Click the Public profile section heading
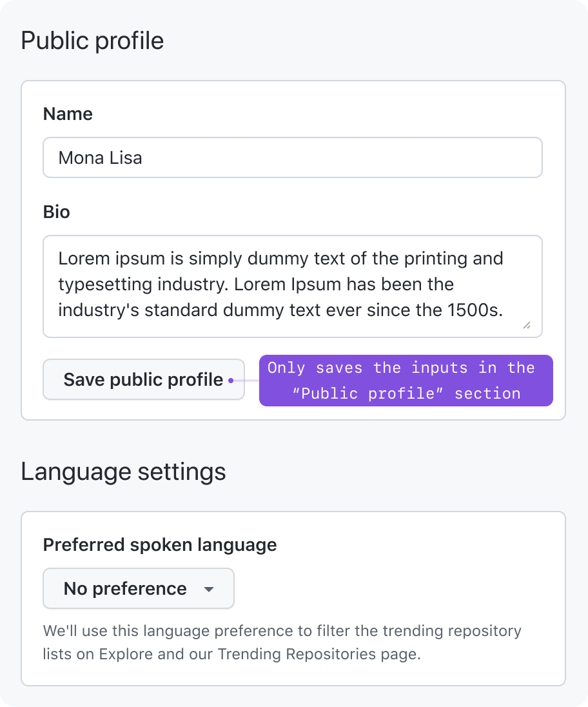588x707 pixels. tap(92, 41)
